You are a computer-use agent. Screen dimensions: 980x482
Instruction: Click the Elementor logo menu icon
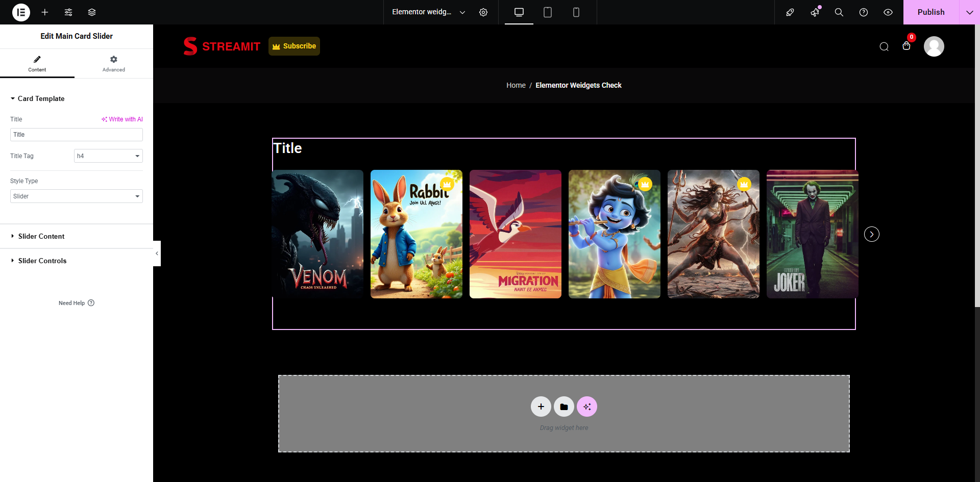(21, 12)
